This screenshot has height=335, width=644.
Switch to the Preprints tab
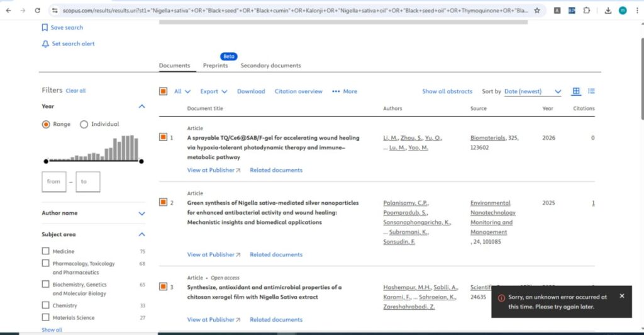point(215,65)
